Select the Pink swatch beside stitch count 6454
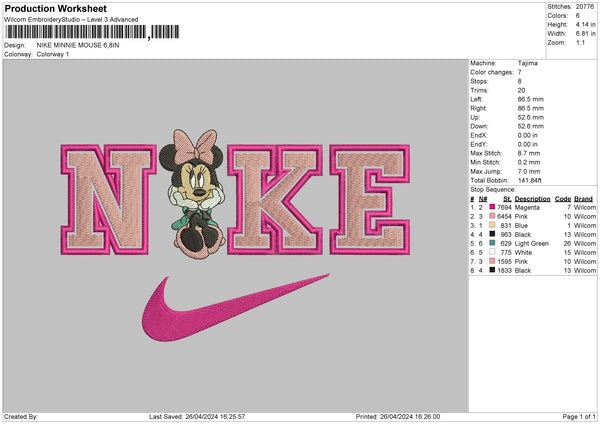The image size is (600, 424). [x=492, y=216]
